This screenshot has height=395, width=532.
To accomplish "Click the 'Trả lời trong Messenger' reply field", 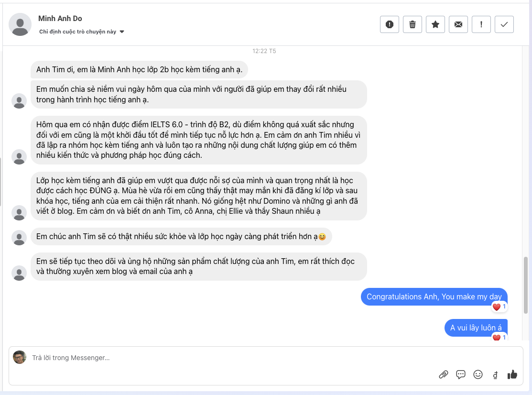I will (x=229, y=358).
